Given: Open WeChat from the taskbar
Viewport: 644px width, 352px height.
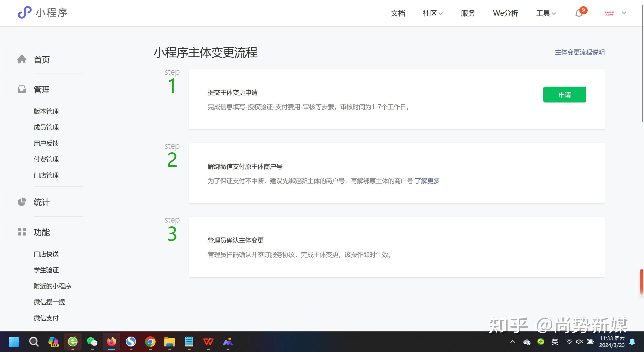Looking at the screenshot, I should coord(92,342).
